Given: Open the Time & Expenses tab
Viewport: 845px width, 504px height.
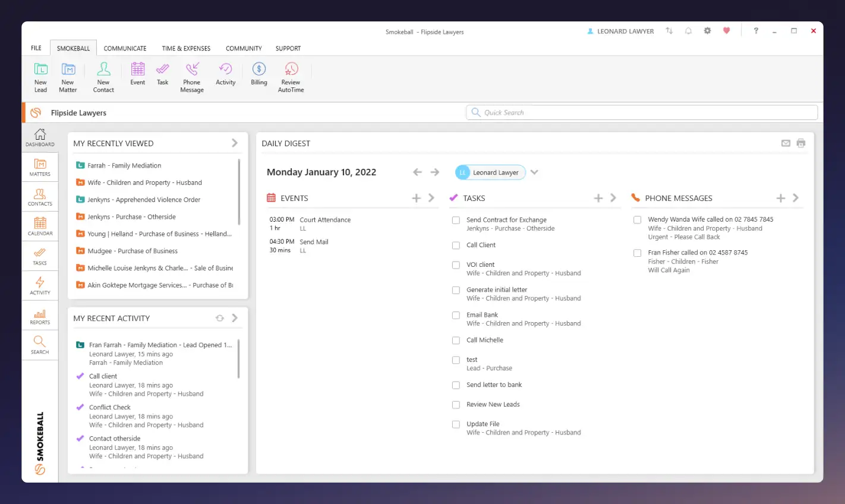Looking at the screenshot, I should [x=185, y=48].
